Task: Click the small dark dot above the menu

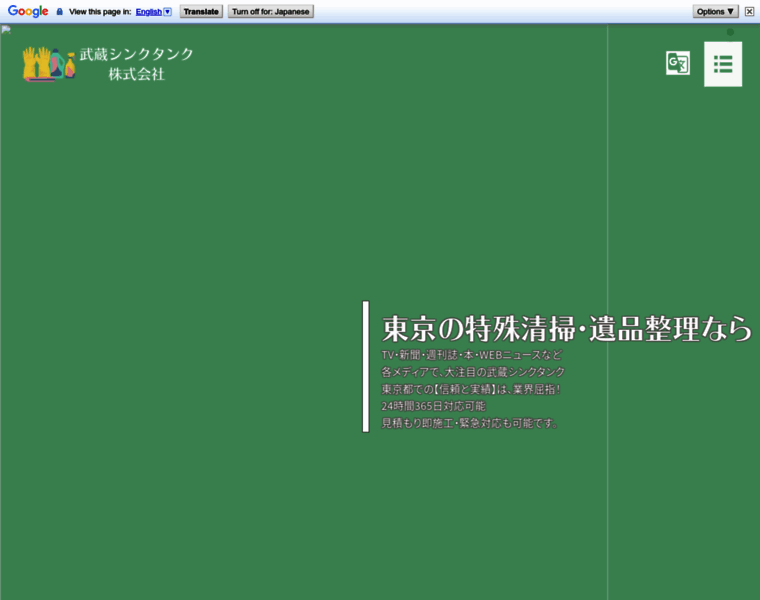Action: [730, 32]
